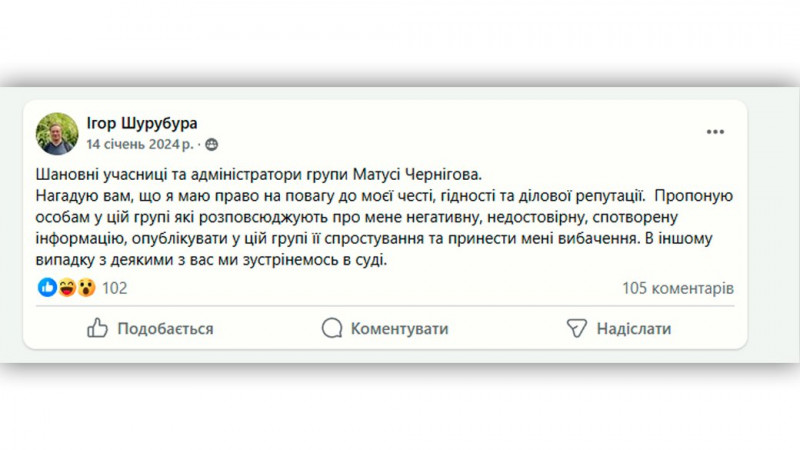
Task: Click the speech bubble comment icon
Action: pos(332,328)
